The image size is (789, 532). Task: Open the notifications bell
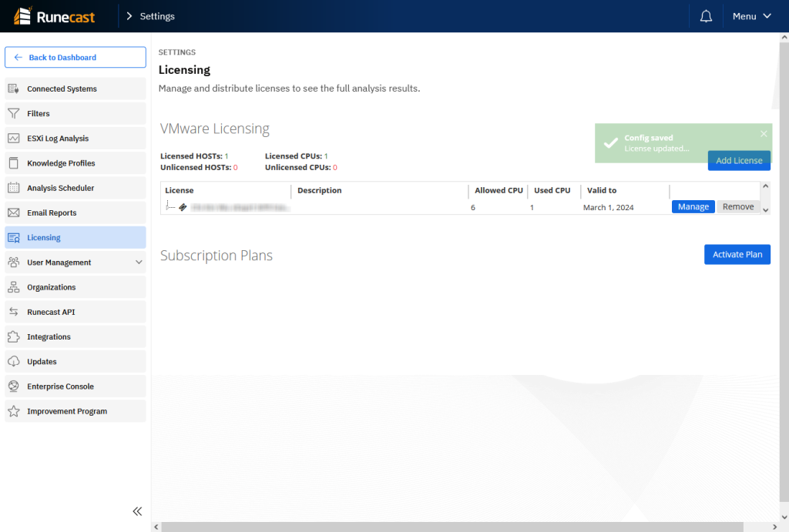[706, 16]
